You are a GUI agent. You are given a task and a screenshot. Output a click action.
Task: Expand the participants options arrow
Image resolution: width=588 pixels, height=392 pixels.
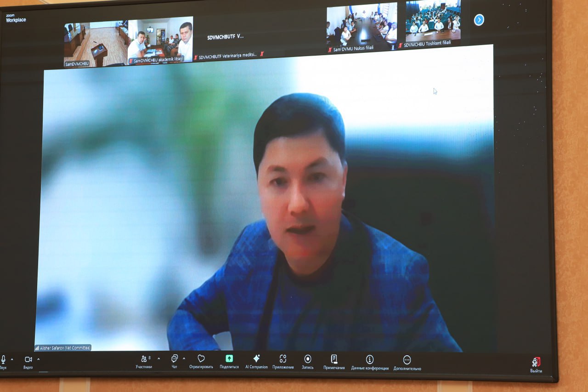tap(159, 358)
